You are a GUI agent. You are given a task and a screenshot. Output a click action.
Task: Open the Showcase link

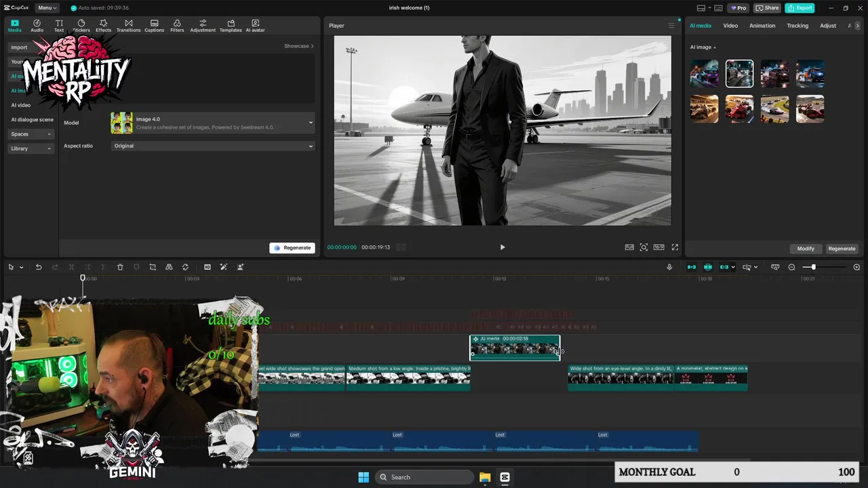click(x=298, y=46)
